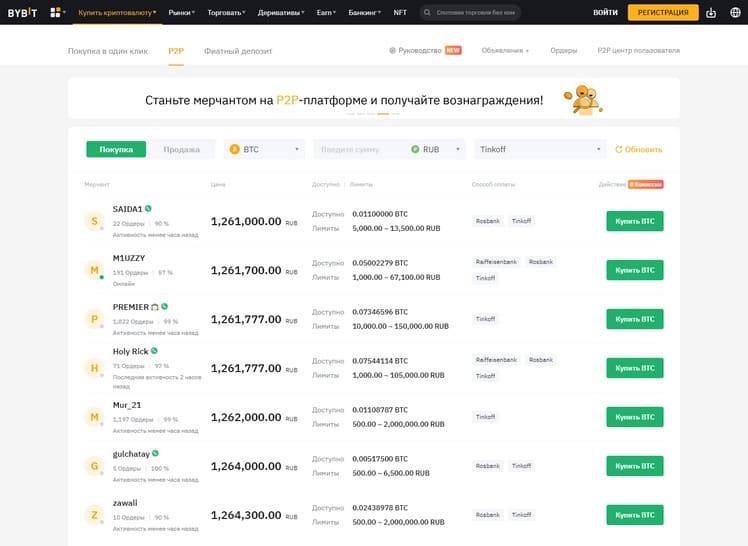Click Holy Rick avatar icon

point(94,368)
